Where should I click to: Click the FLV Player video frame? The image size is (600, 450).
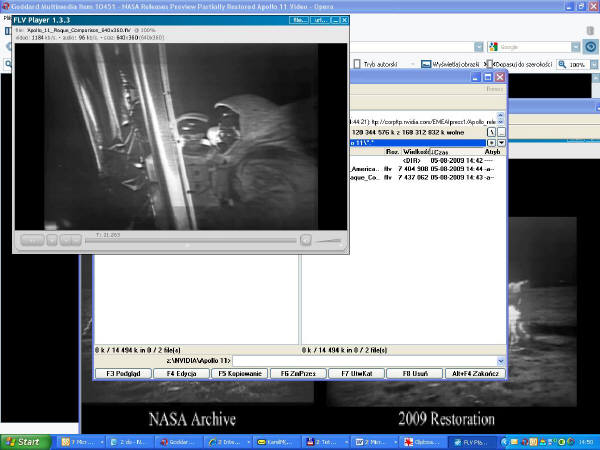tap(181, 137)
